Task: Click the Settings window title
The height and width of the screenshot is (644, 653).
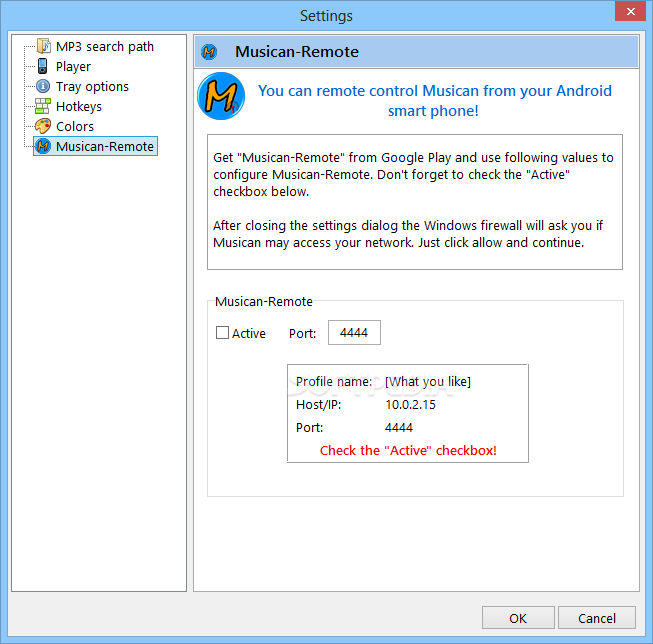Action: (x=326, y=16)
